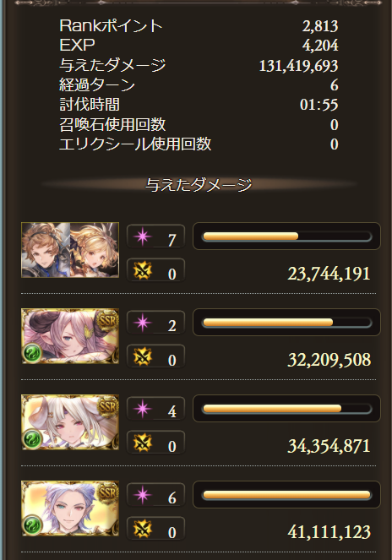Click the damage bar above 23,744,191
Image resolution: width=392 pixels, height=560 pixels.
click(286, 236)
